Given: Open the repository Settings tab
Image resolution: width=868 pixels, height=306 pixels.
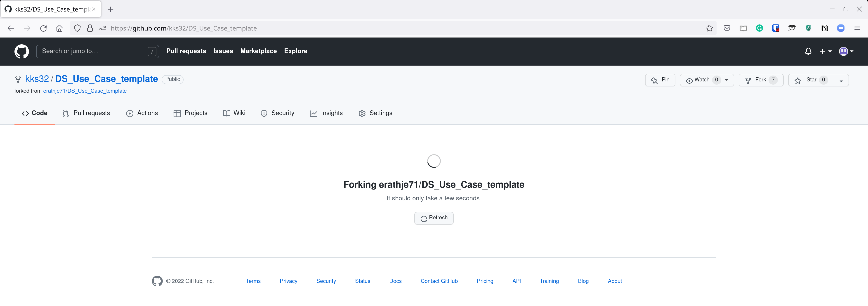Looking at the screenshot, I should click(x=375, y=113).
